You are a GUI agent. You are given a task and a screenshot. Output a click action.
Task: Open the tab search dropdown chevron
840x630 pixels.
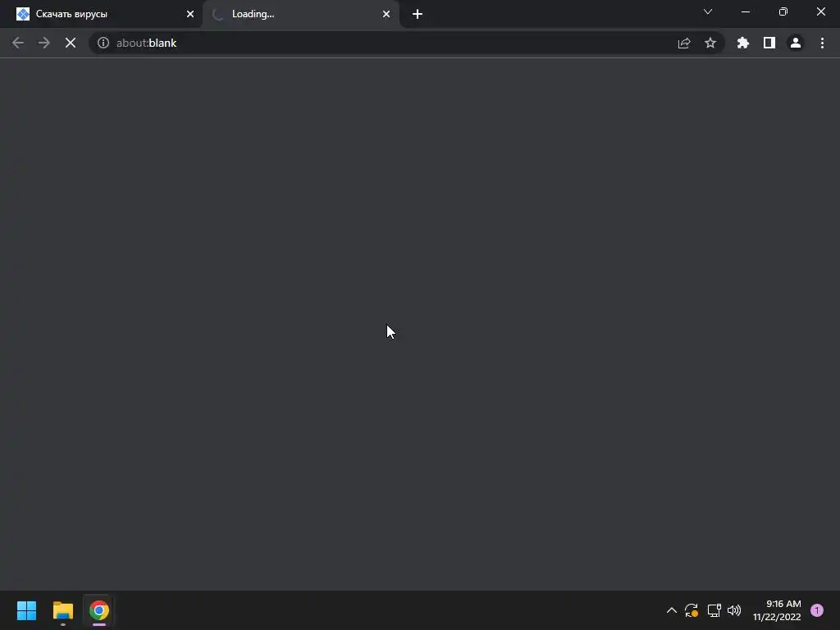[708, 11]
